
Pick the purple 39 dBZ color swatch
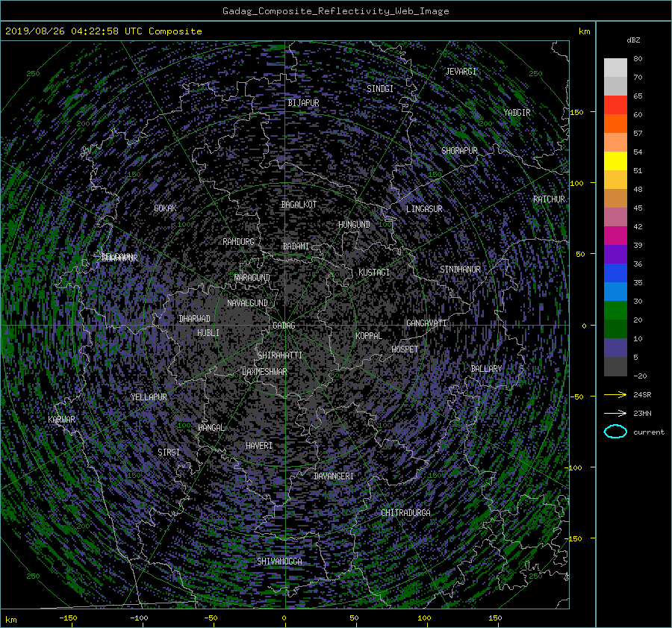tap(615, 254)
